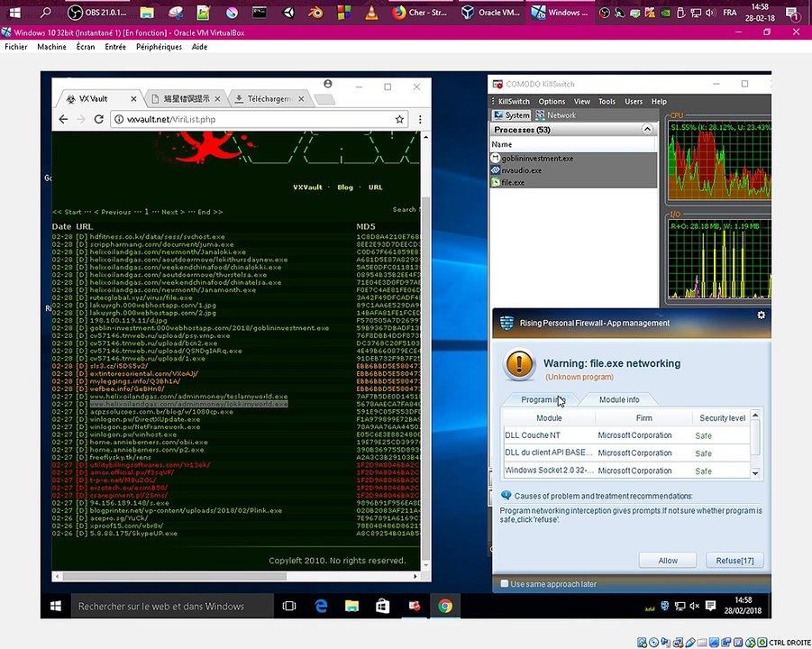This screenshot has width=812, height=649.
Task: Click the '<< Start' pagination link
Action: [67, 212]
